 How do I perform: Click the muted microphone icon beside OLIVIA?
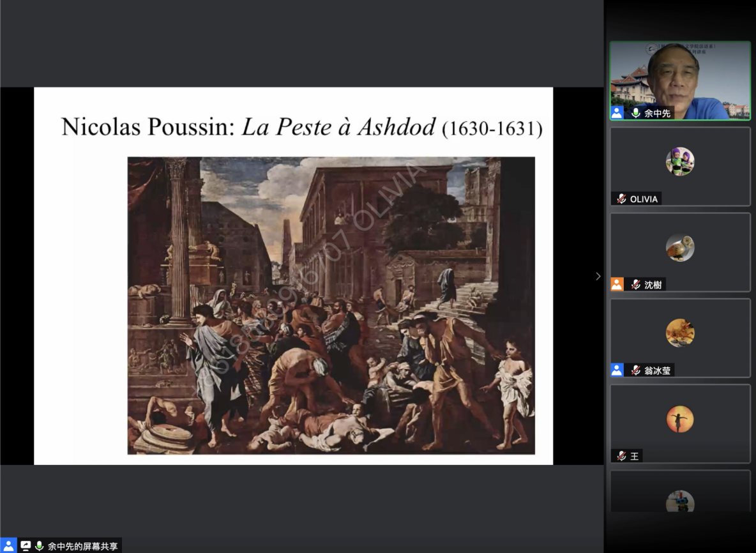pyautogui.click(x=621, y=199)
